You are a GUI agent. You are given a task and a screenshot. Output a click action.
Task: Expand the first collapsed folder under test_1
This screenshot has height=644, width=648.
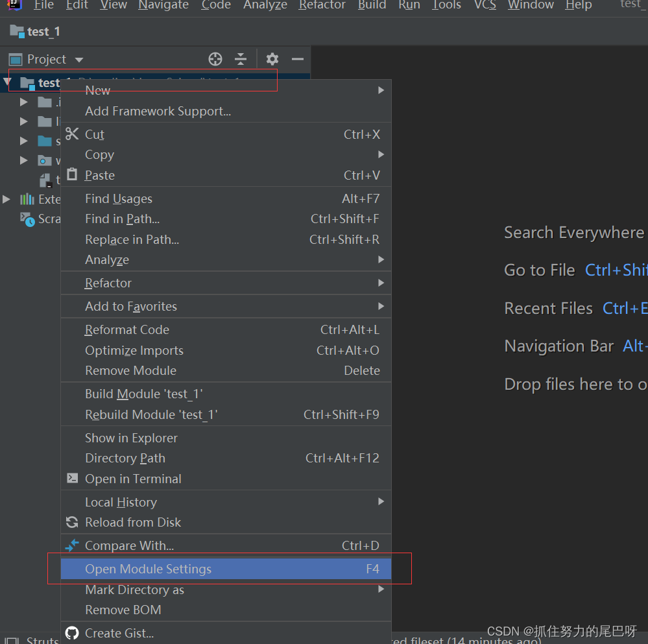pyautogui.click(x=24, y=102)
